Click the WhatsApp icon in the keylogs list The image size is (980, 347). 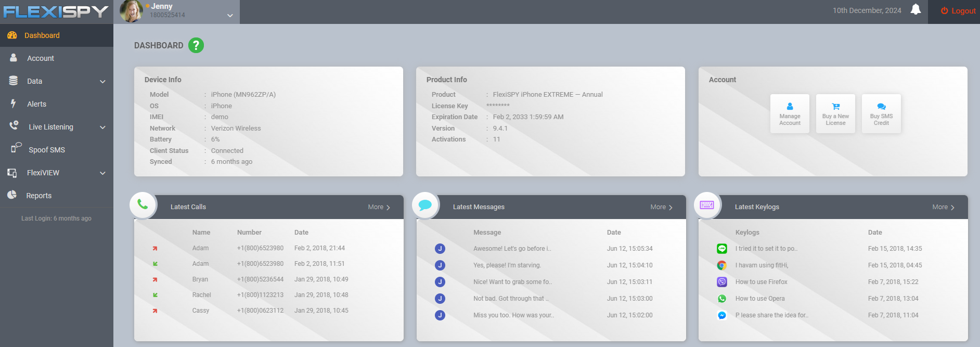(721, 299)
